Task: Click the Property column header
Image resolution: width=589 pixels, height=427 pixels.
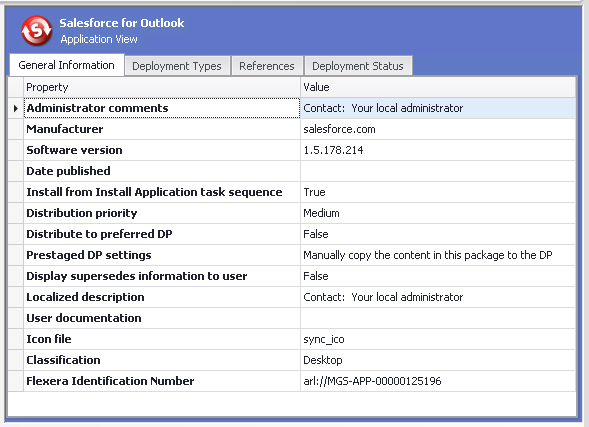Action: (x=162, y=87)
